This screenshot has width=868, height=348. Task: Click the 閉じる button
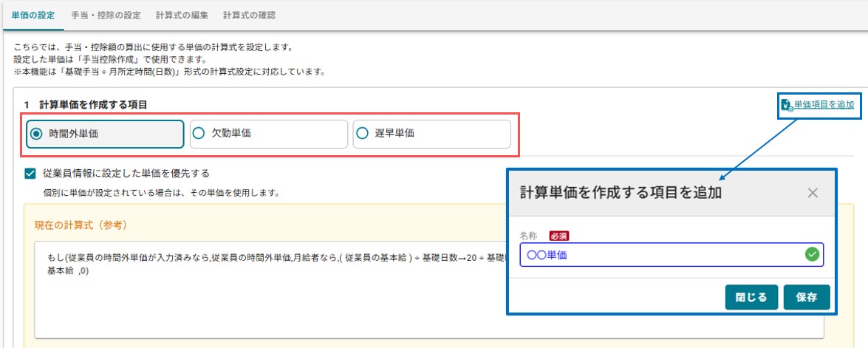751,297
